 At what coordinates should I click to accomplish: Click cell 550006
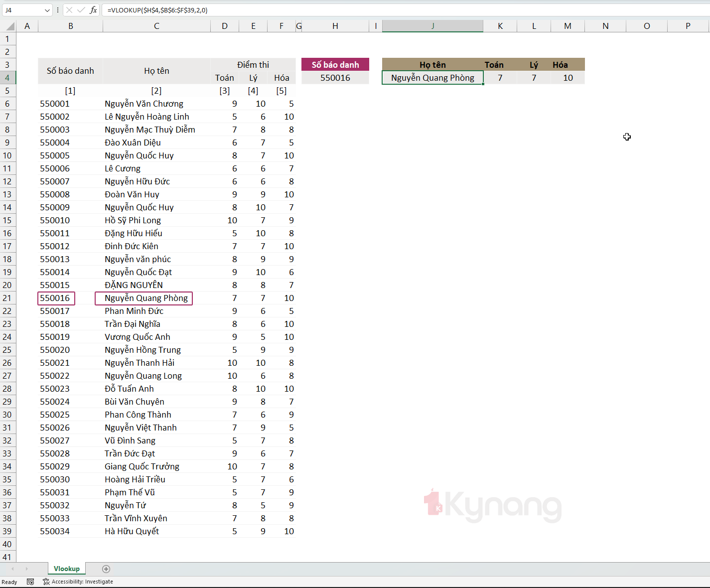click(70, 168)
